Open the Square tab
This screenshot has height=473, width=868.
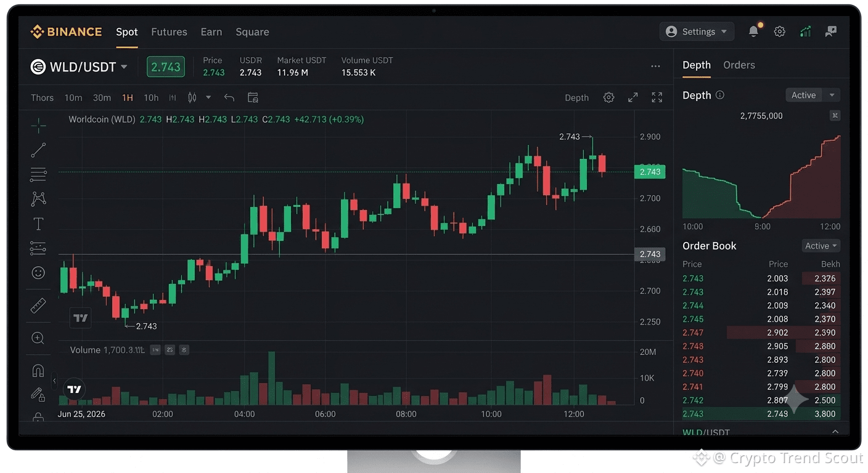point(252,32)
